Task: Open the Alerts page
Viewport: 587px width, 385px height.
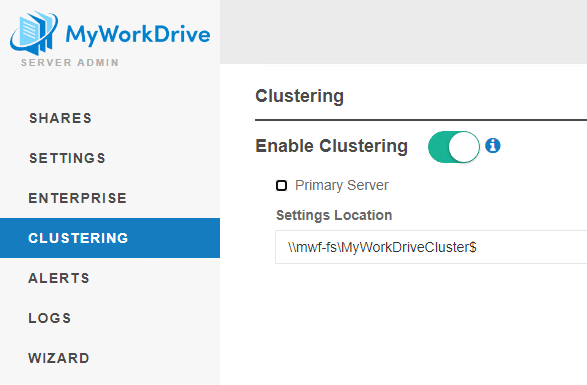Action: (x=59, y=278)
